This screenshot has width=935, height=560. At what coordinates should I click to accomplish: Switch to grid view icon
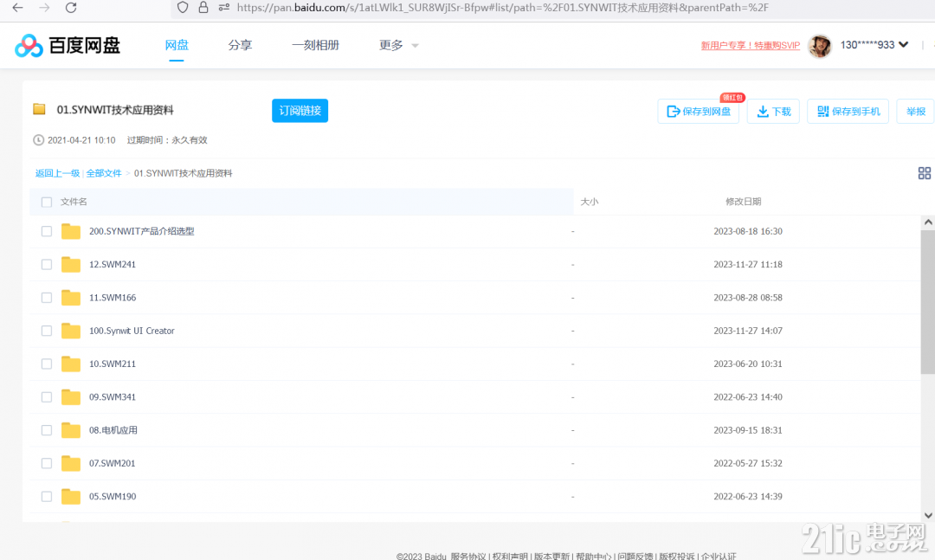coord(925,173)
